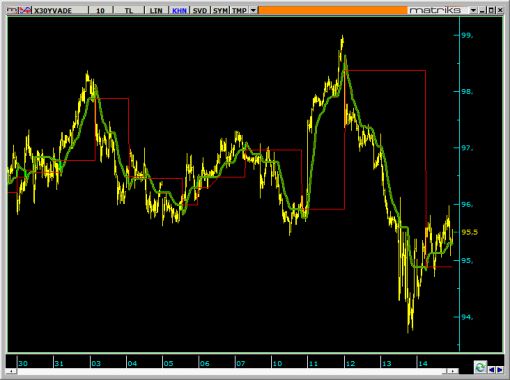Image resolution: width=510 pixels, height=380 pixels.
Task: Select the SYM toolbar item
Action: pos(220,11)
